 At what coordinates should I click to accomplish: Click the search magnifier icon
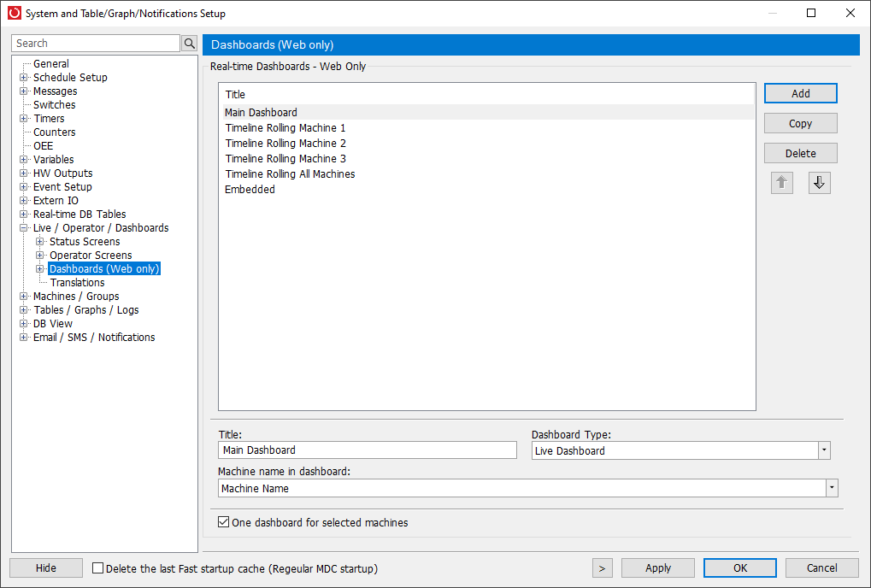190,44
